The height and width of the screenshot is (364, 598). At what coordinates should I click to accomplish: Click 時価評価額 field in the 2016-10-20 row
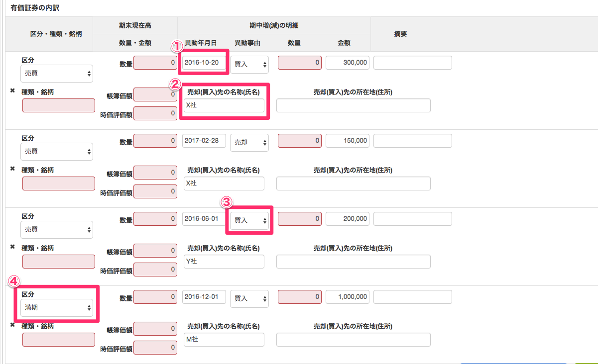pos(155,113)
